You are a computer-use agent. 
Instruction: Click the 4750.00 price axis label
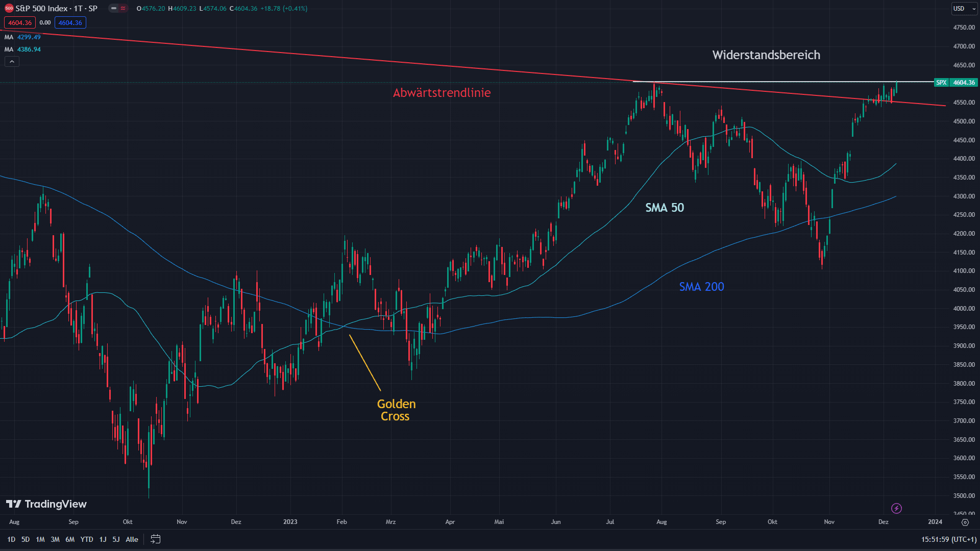click(964, 28)
